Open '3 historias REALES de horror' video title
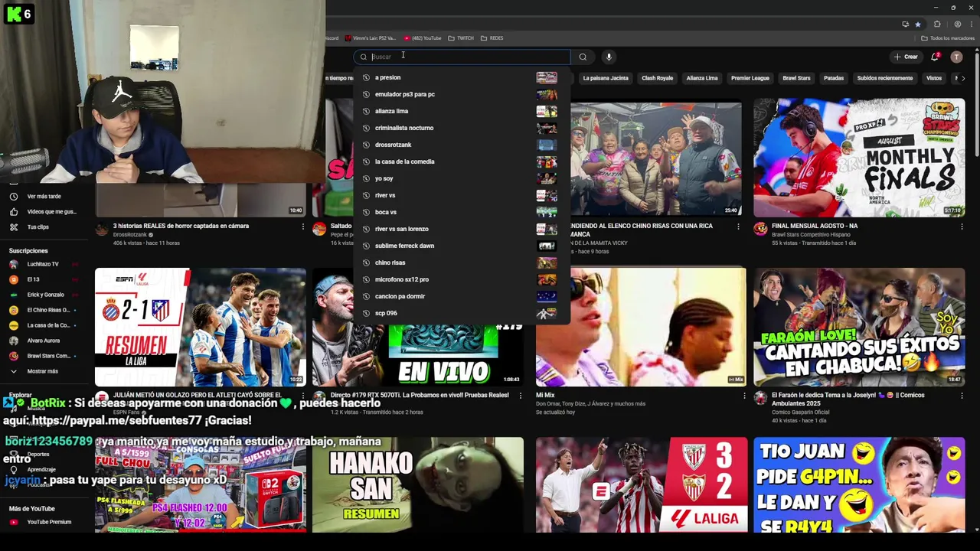Viewport: 980px width, 551px height. click(x=181, y=226)
